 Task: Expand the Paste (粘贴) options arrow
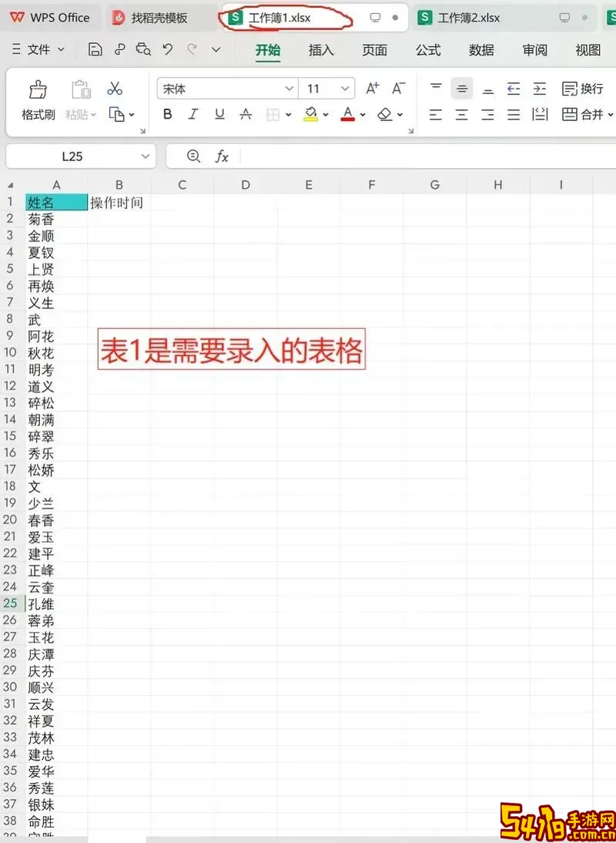click(x=93, y=115)
